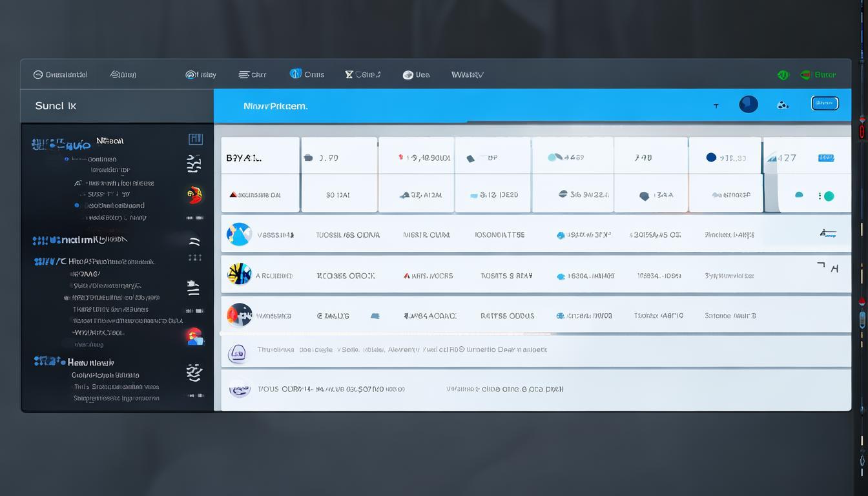Click the yellow and blue avatar icon
This screenshot has height=496, width=868.
(239, 274)
